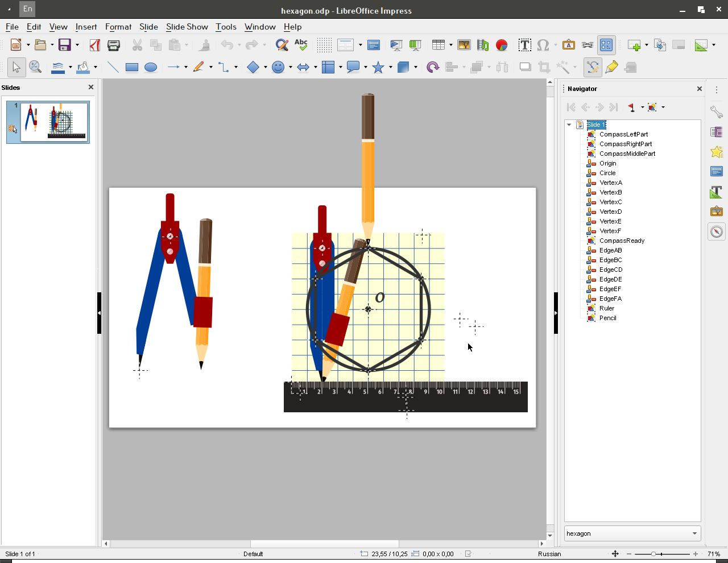Click the Insert Image icon
Viewport: 728px width, 563px height.
(464, 45)
